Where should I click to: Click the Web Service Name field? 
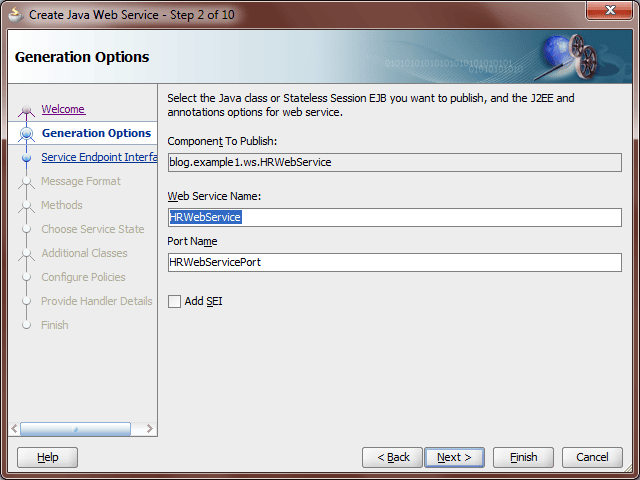(395, 217)
